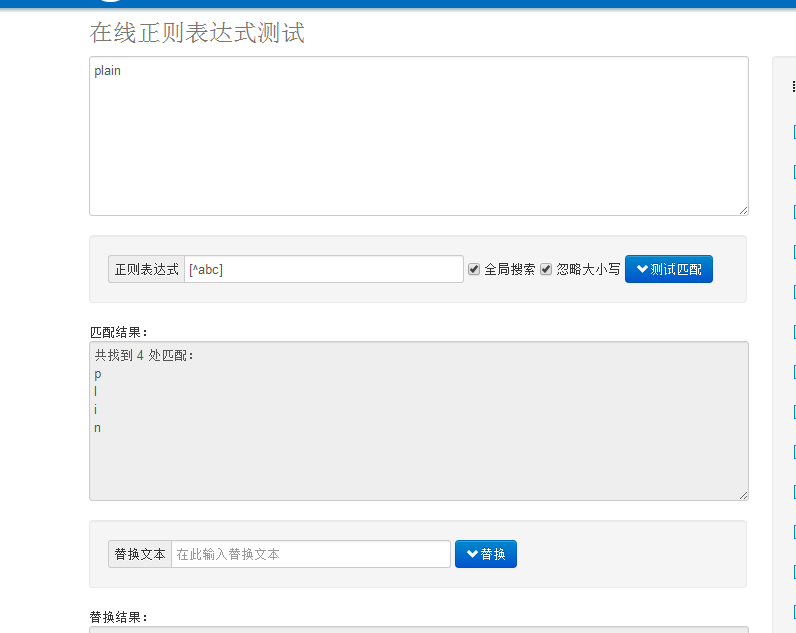This screenshot has width=796, height=633.
Task: Click the 替换文本 field label
Action: 140,554
